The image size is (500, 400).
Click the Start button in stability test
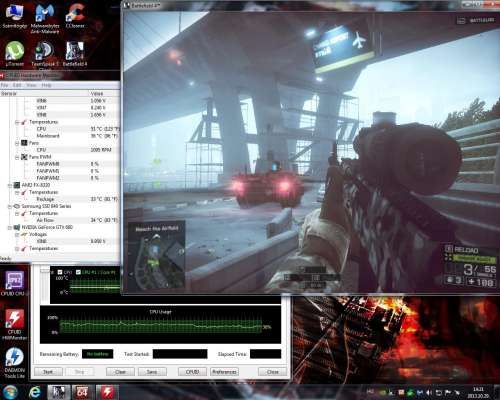point(48,372)
